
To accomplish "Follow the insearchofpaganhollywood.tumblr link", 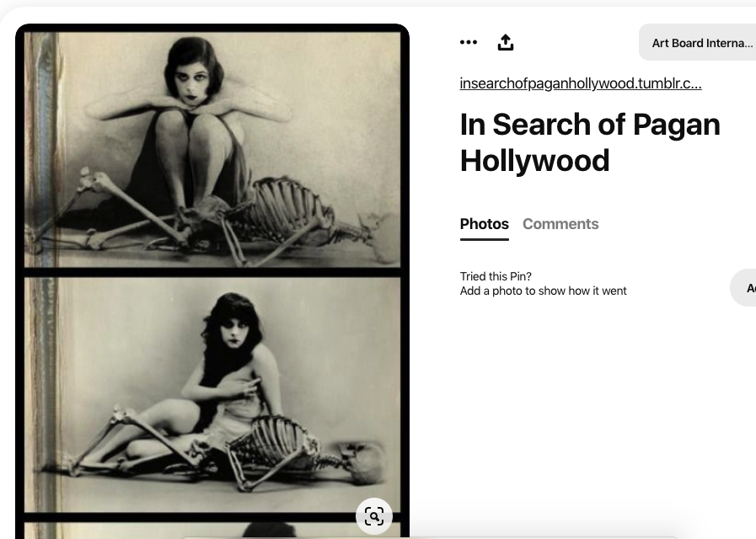I will click(581, 83).
